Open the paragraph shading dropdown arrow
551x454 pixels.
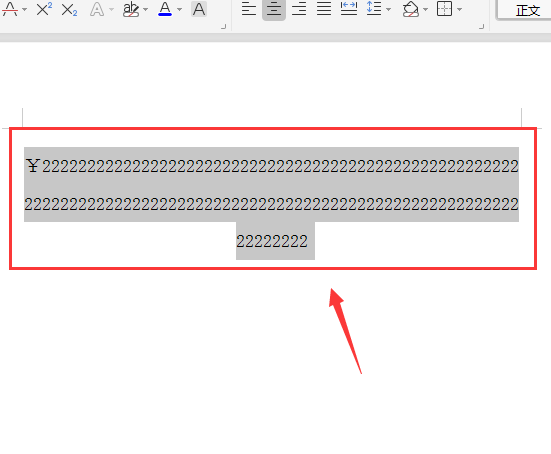(x=426, y=9)
